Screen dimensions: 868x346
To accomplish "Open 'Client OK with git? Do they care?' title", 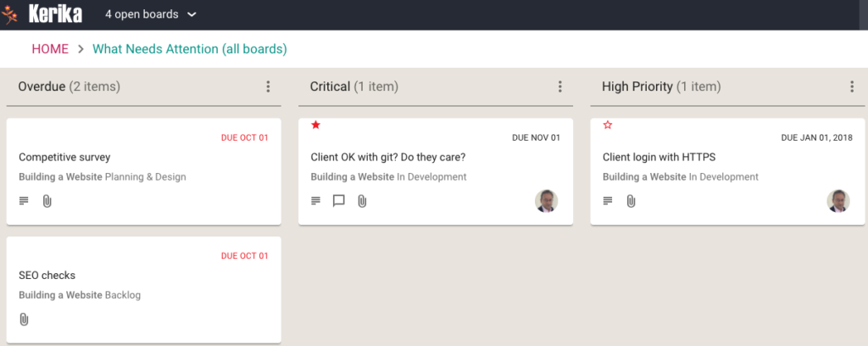I will pyautogui.click(x=388, y=157).
